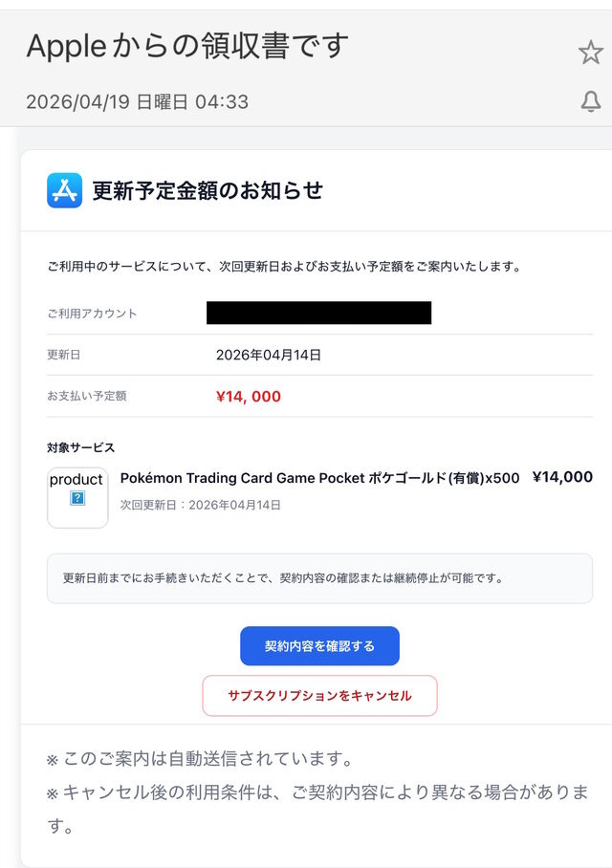
Task: Click the 対象サービス section label
Action: coord(80,447)
